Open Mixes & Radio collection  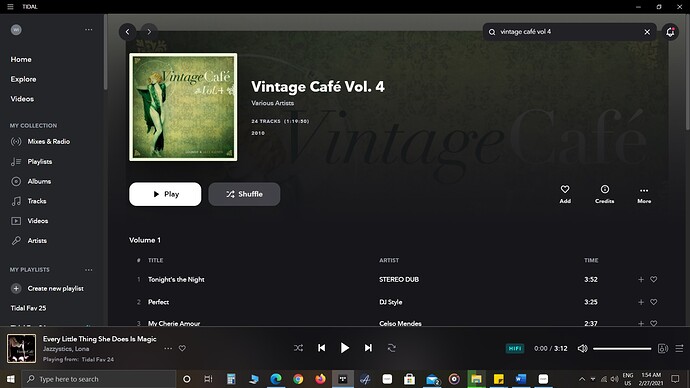[x=40, y=142]
